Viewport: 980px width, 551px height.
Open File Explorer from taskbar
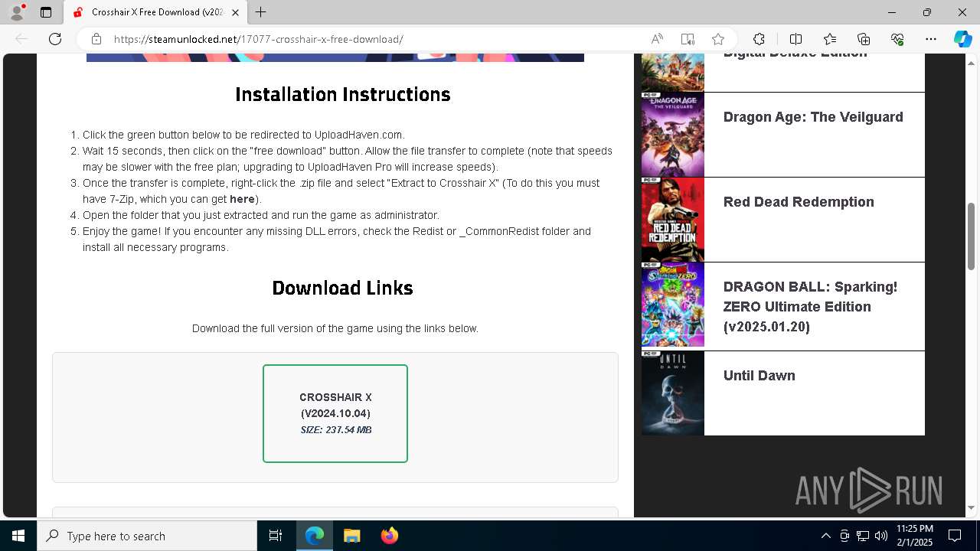[351, 536]
